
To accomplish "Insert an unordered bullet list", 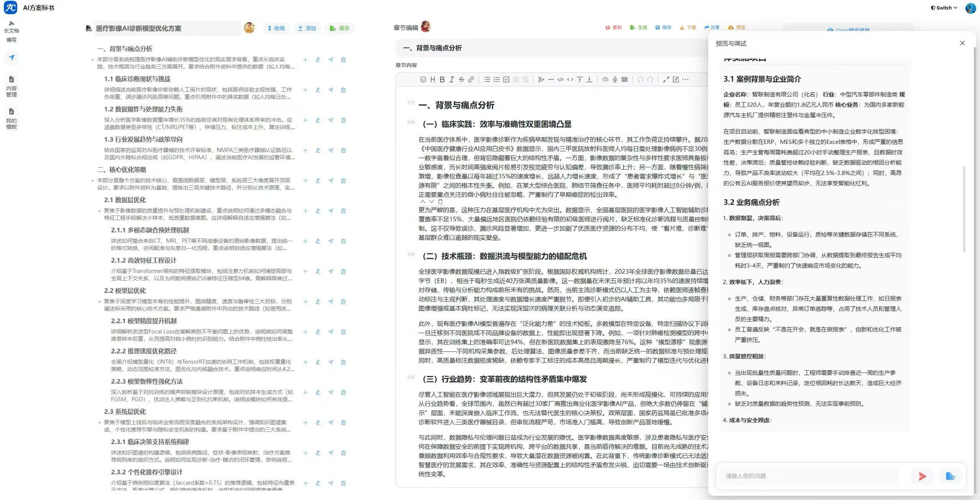I will [x=487, y=79].
